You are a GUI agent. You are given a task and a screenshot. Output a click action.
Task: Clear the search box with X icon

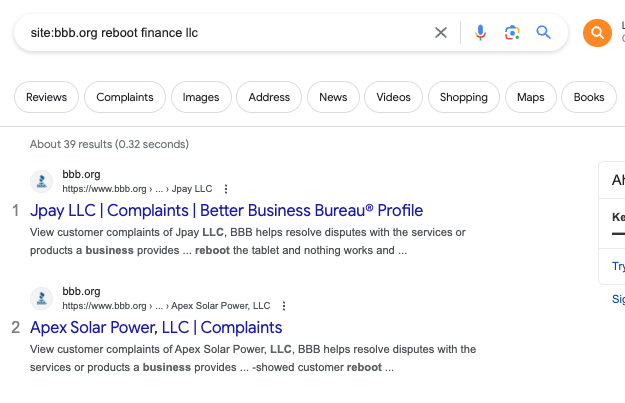tap(441, 33)
